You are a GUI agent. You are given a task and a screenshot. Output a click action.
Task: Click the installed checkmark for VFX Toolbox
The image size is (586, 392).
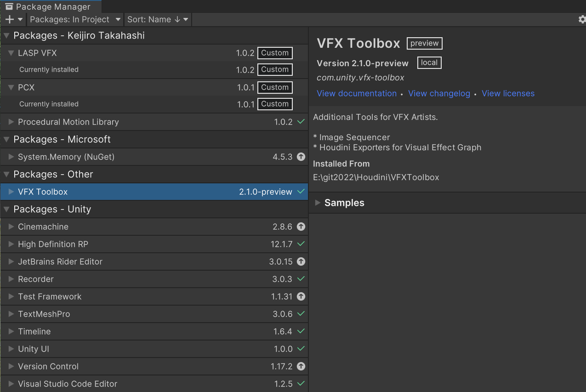click(301, 192)
